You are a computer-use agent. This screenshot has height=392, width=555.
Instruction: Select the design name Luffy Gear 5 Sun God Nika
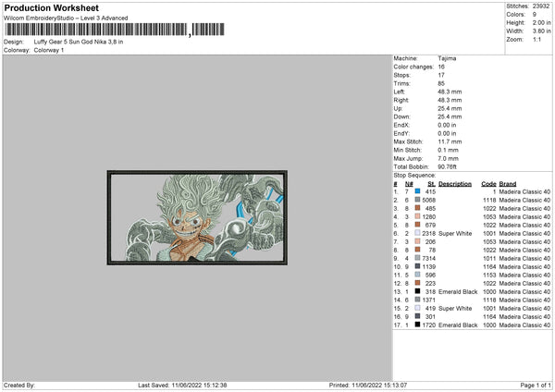pyautogui.click(x=79, y=42)
